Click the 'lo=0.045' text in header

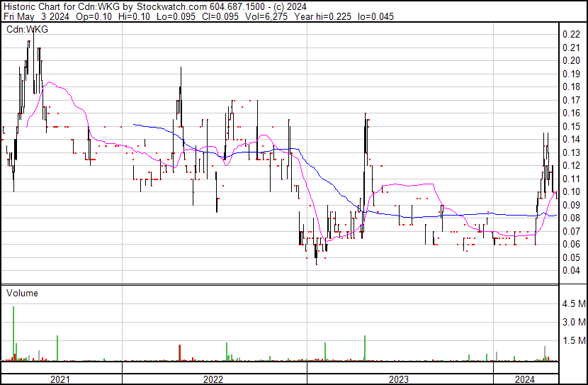coord(375,16)
